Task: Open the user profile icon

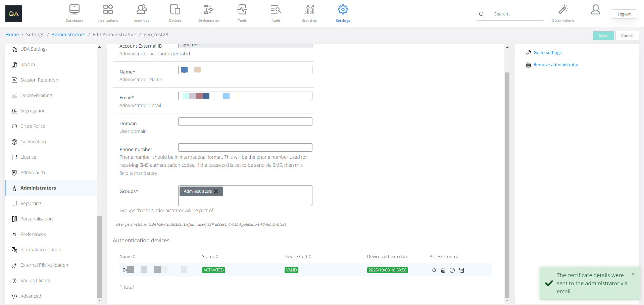Action: click(x=595, y=10)
